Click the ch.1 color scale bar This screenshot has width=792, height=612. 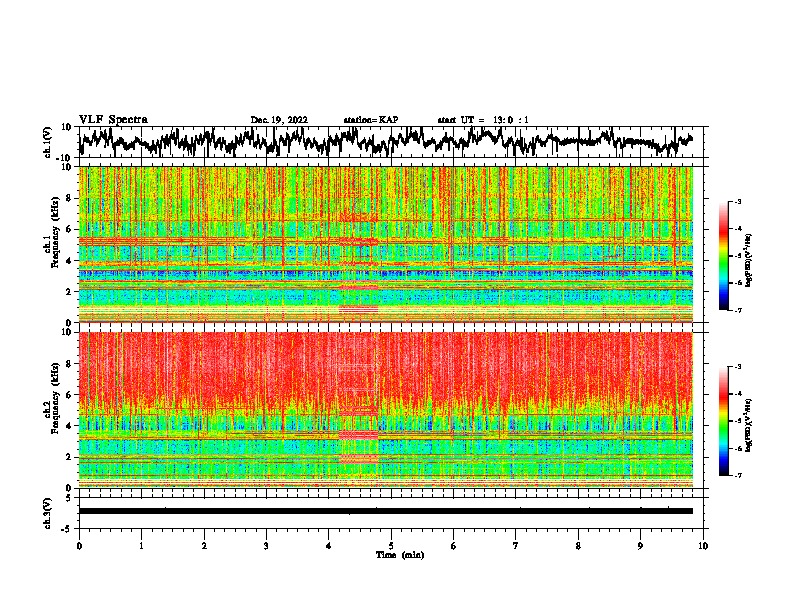(x=723, y=256)
